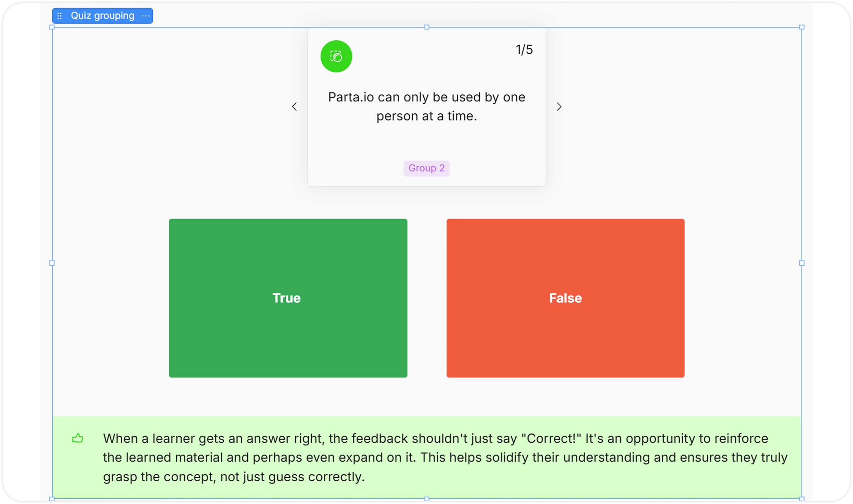Click the top-left resize handle of the block

pos(52,27)
